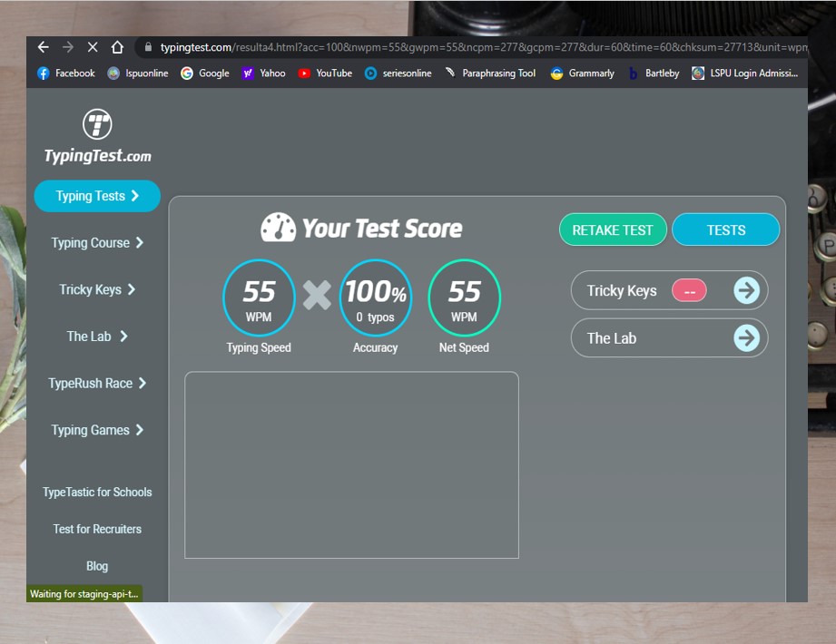Expand the chevron next to Typing Tests
Image resolution: width=836 pixels, height=644 pixels.
coord(135,196)
